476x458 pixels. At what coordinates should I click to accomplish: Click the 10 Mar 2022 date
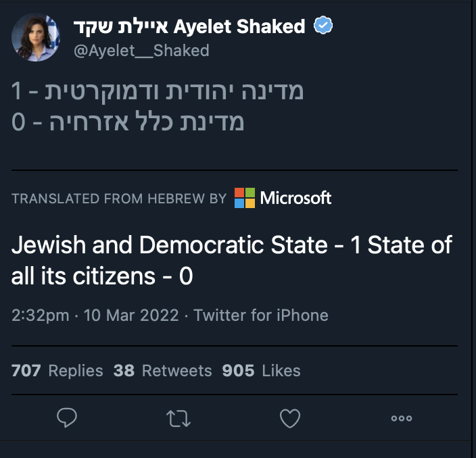[x=131, y=315]
